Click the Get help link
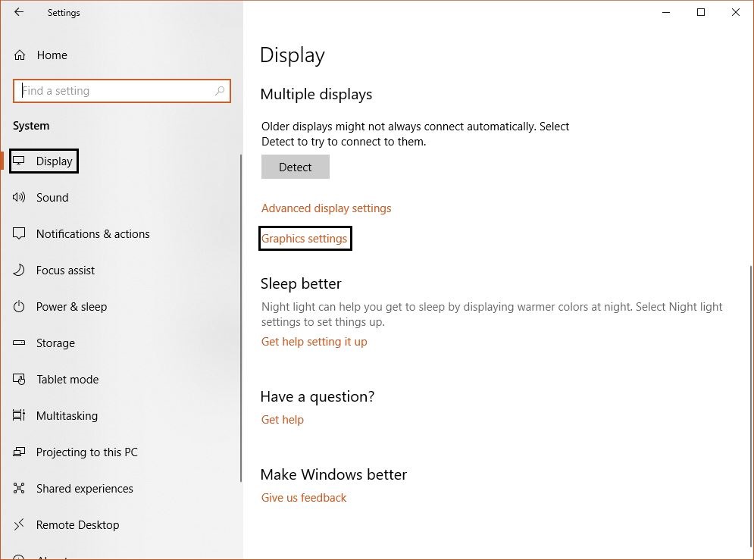This screenshot has height=560, width=754. 282,420
